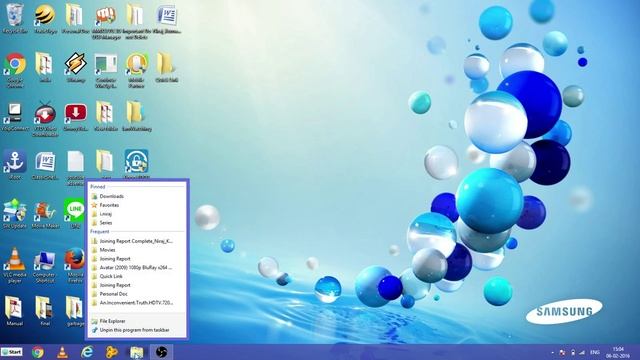The width and height of the screenshot is (640, 360).
Task: Open the taskbar clock and date
Action: tap(618, 353)
